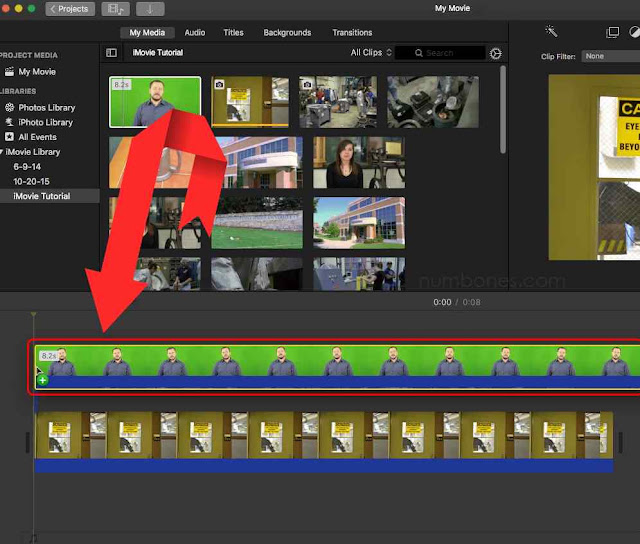
Task: Select the sunny building exterior clip thumbnail
Action: click(359, 223)
